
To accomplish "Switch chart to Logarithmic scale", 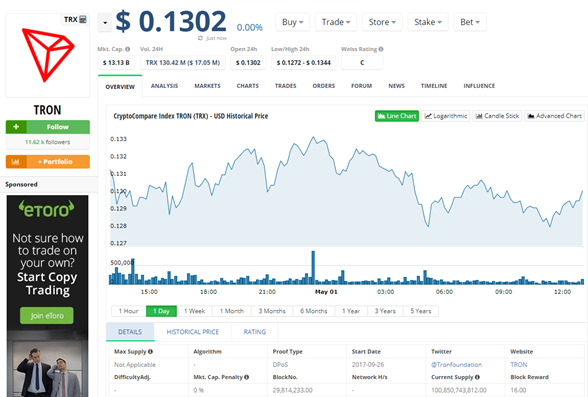I will pyautogui.click(x=446, y=116).
